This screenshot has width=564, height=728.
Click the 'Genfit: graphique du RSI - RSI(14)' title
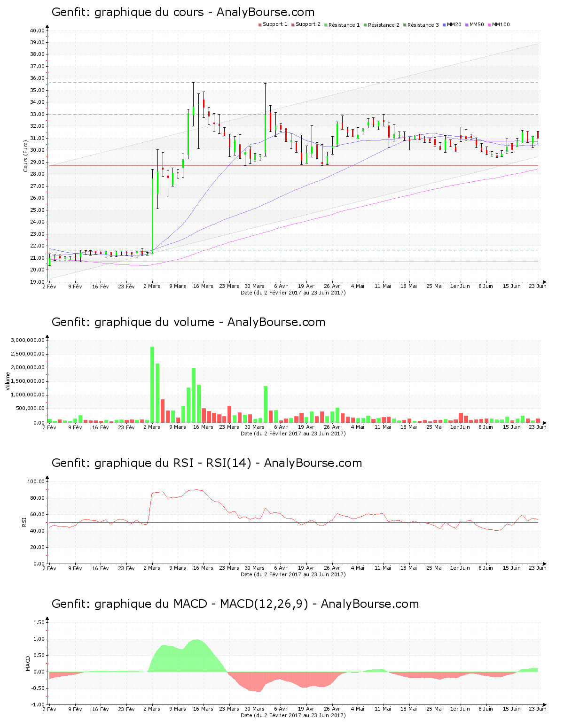tap(207, 463)
